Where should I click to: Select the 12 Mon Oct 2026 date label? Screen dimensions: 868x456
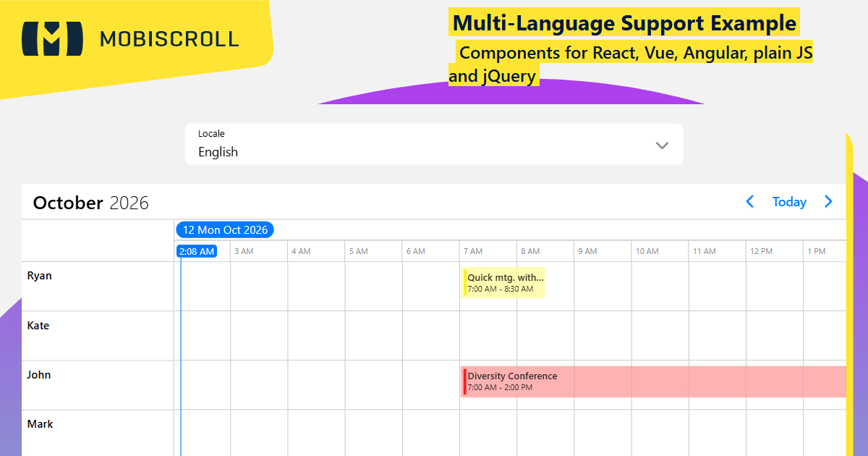click(x=225, y=230)
